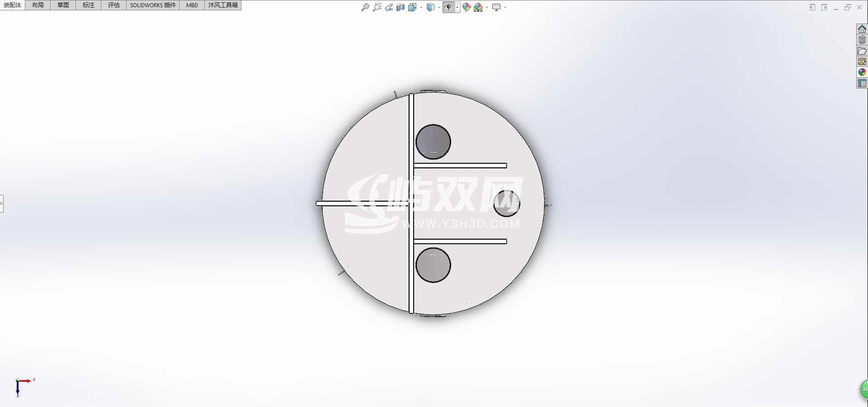Switch to the 布局 tab
868x407 pixels.
[x=38, y=5]
